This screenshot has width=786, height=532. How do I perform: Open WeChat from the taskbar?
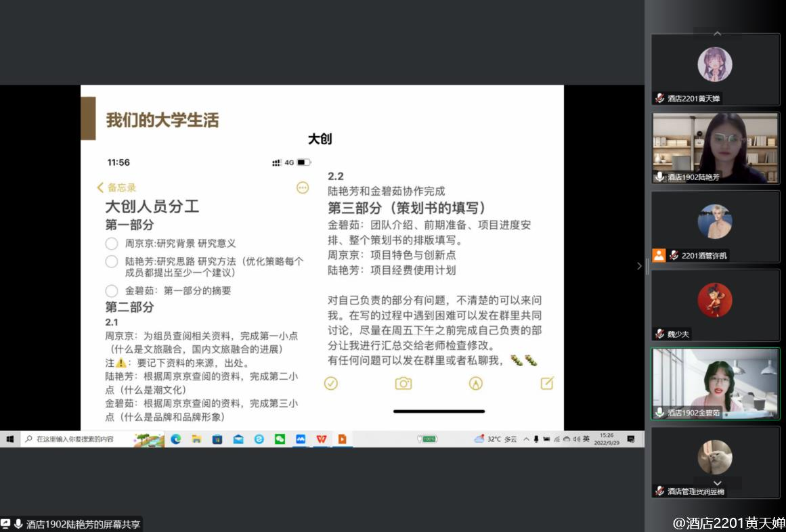coord(280,439)
